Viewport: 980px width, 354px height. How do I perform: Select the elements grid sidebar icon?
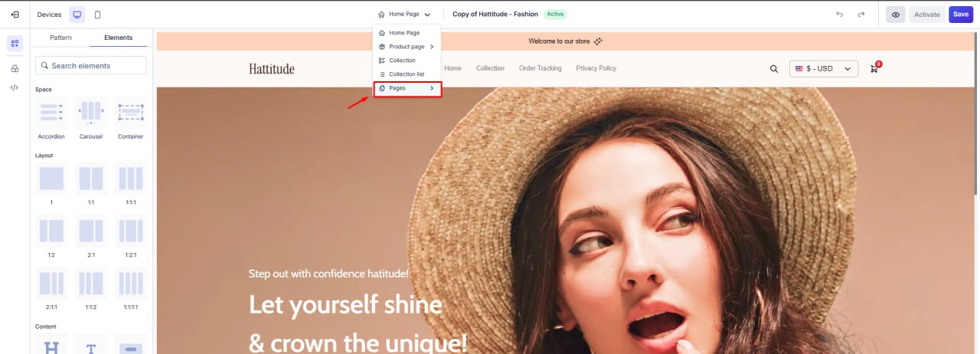15,44
